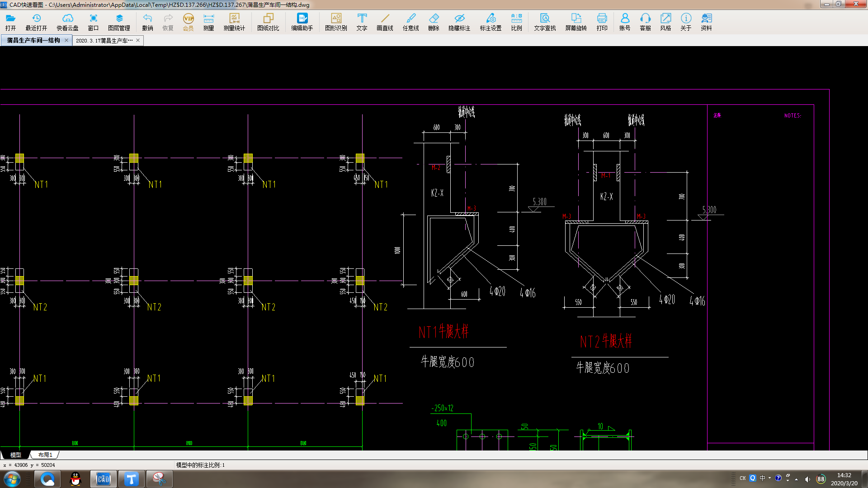Open the 关于 about info icon
Viewport: 868px width, 488px height.
coord(686,22)
